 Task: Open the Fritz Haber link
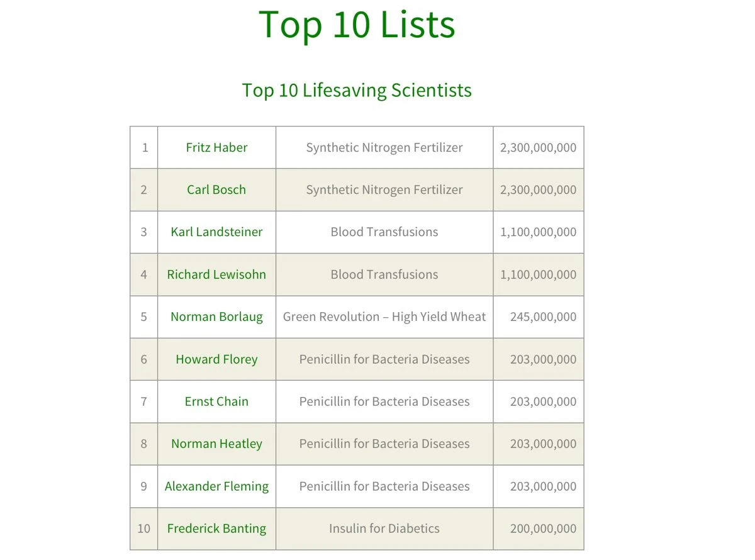216,148
